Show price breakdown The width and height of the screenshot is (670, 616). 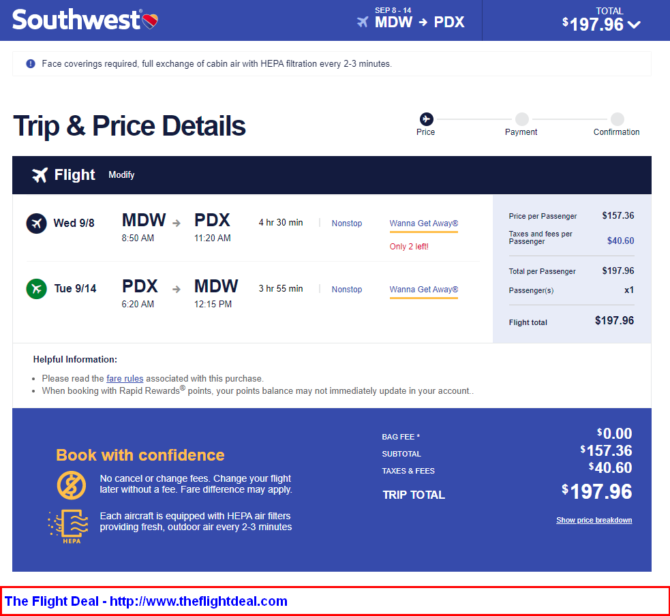click(594, 520)
